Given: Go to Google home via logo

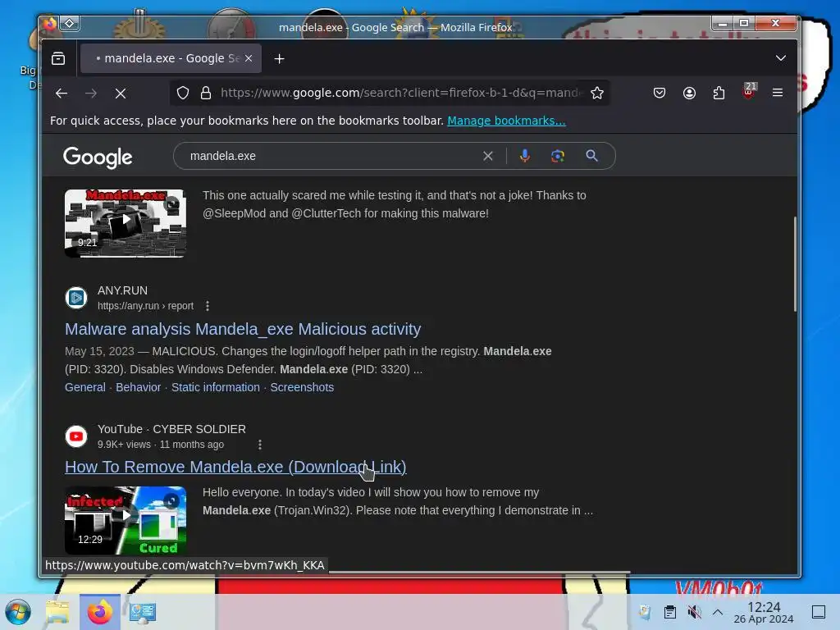Looking at the screenshot, I should (98, 157).
